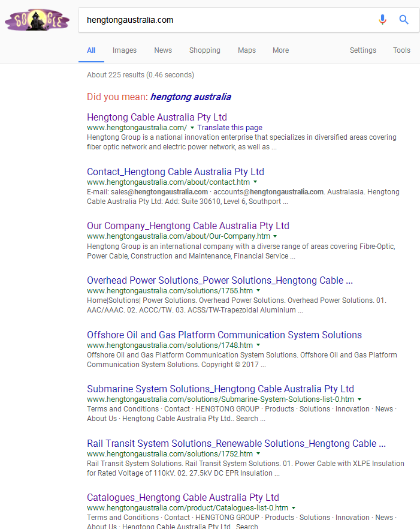420x529 pixels.
Task: Click the 'Translate this page' link
Action: (229, 128)
